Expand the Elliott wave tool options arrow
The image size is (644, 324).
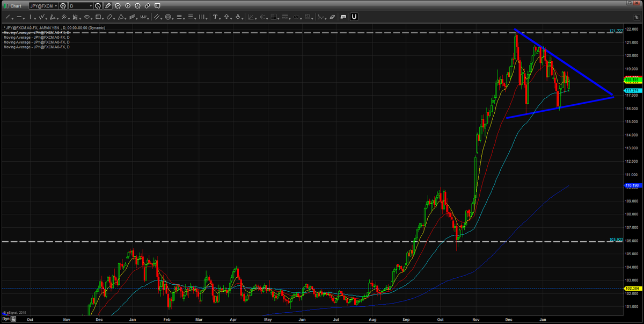(326, 19)
